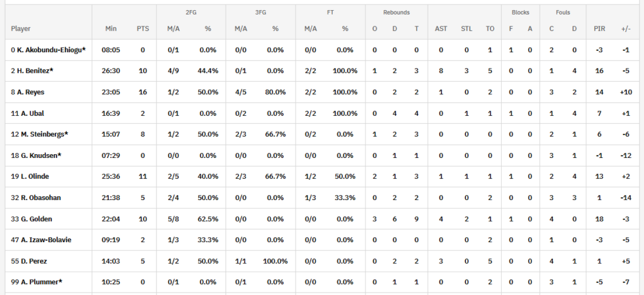Image resolution: width=644 pixels, height=295 pixels.
Task: Click the Player column header
Action: tap(21, 28)
